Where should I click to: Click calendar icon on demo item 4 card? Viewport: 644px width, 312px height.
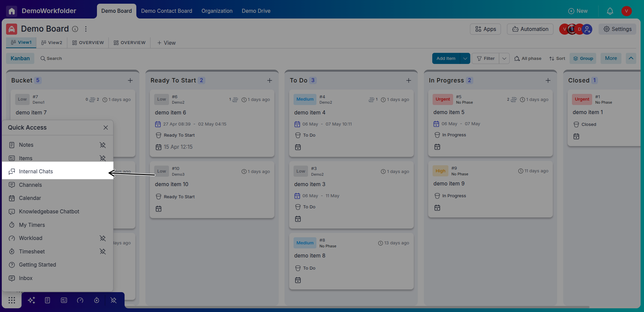[x=298, y=147]
